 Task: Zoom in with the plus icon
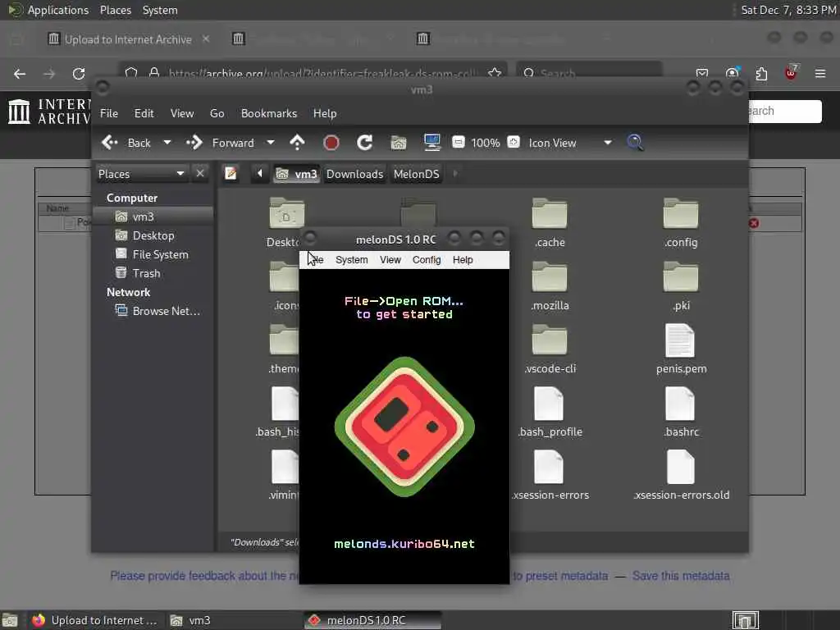(514, 143)
